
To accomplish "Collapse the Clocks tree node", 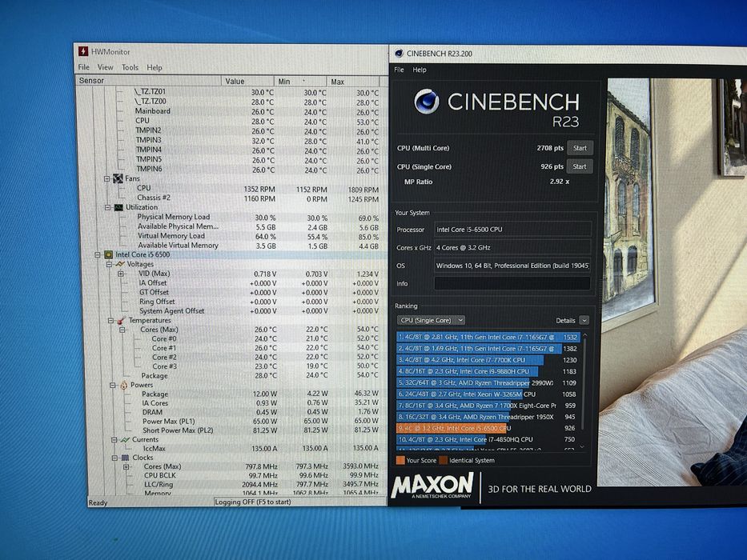I will click(114, 458).
